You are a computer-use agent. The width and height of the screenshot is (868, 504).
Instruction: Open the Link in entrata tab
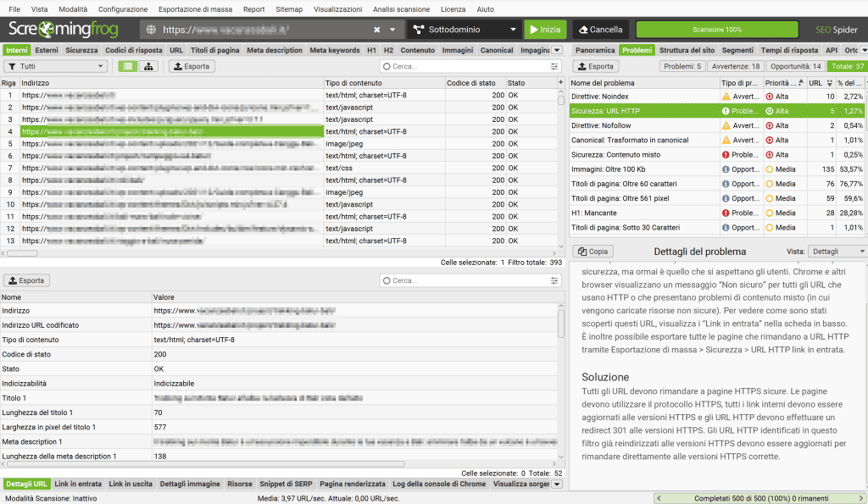click(78, 484)
